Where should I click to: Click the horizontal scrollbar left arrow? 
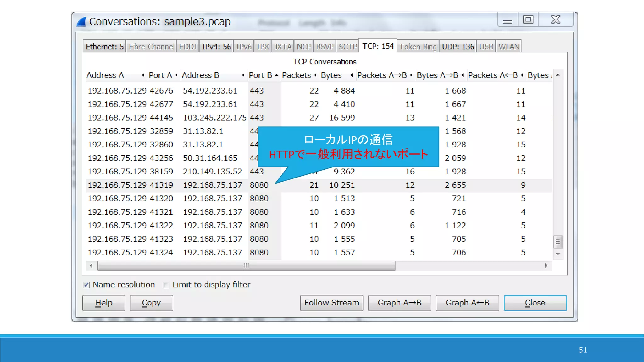coord(91,266)
